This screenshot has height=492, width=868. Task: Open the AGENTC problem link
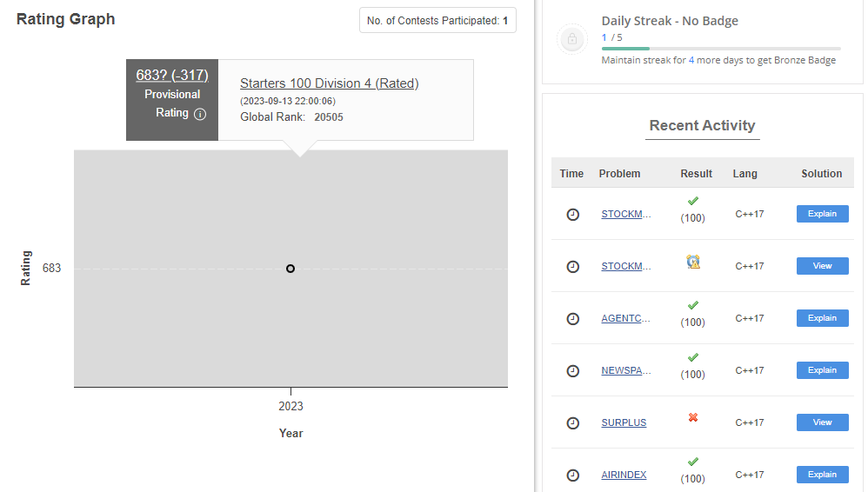pyautogui.click(x=625, y=318)
